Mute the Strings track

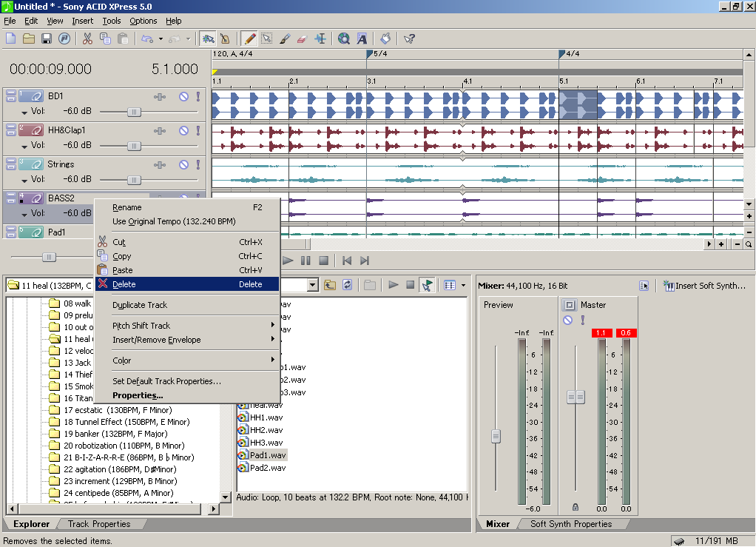coord(183,165)
